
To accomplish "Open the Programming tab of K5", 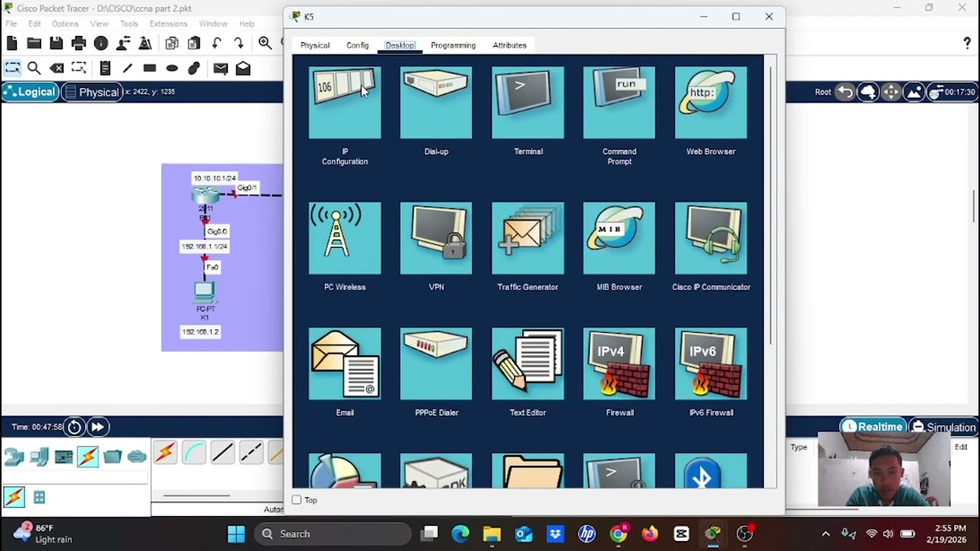I will (x=453, y=45).
